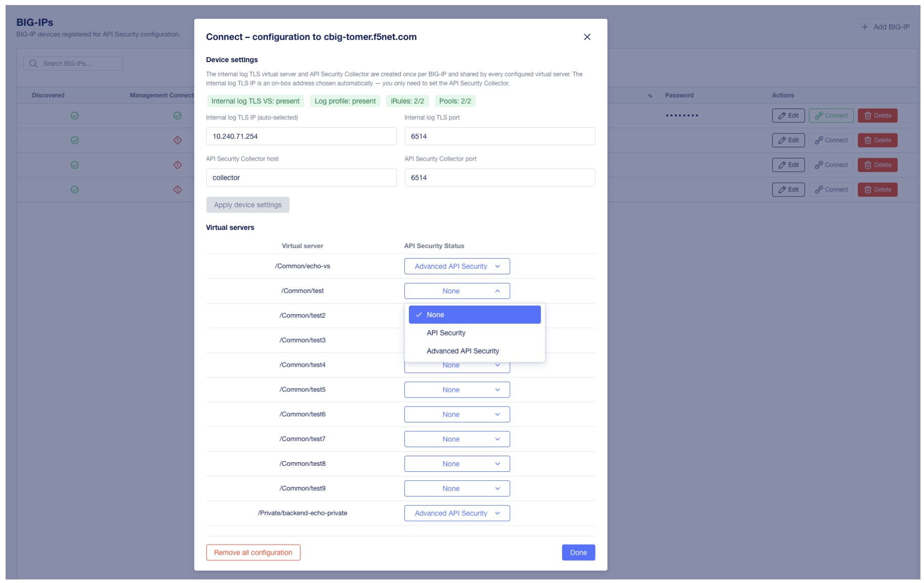Click the Search BIG-IPs input
Viewport: 924px width, 583px height.
tap(73, 64)
